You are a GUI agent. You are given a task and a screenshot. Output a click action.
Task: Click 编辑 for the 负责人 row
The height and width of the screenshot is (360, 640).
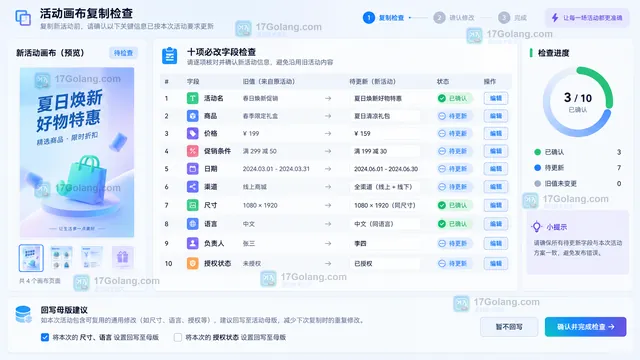tap(496, 243)
